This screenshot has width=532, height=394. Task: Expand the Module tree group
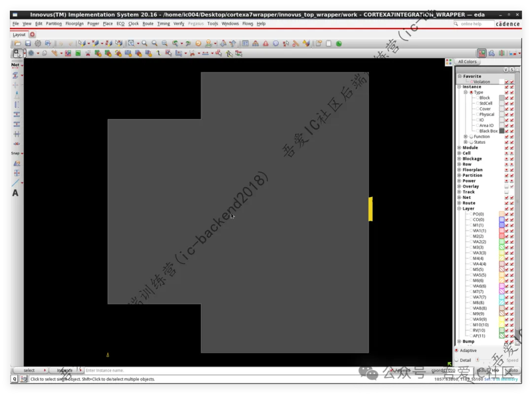coord(459,148)
